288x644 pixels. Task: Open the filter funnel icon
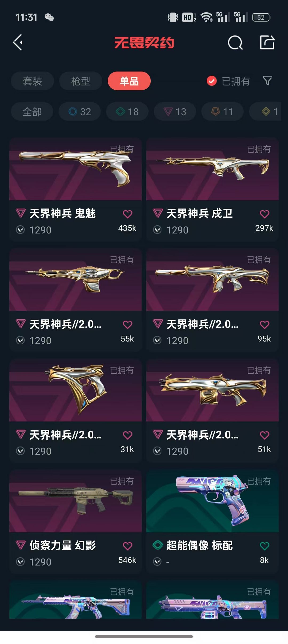tap(267, 80)
